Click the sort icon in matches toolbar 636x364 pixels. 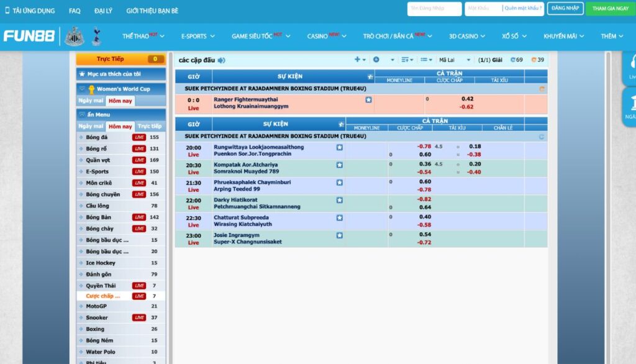405,60
